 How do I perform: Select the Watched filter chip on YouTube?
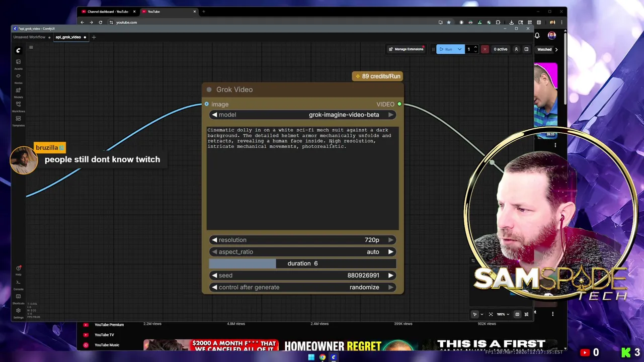[x=544, y=49]
